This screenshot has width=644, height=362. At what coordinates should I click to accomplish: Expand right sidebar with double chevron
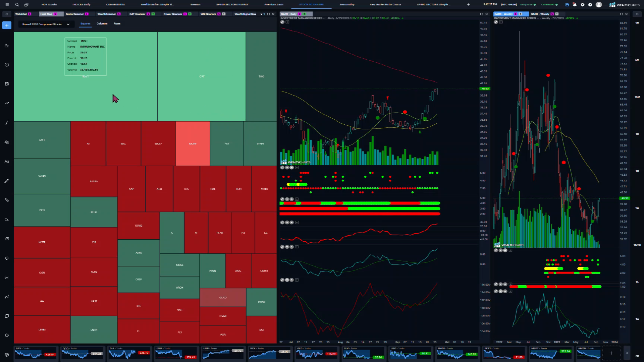[x=637, y=14]
